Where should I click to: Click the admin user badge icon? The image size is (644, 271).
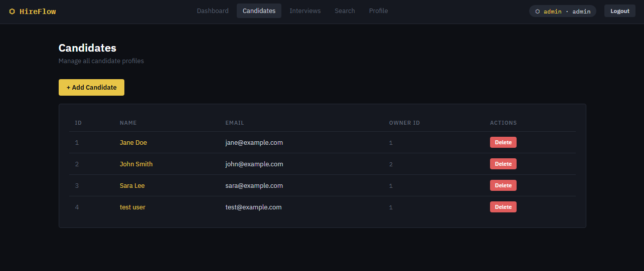pyautogui.click(x=538, y=12)
